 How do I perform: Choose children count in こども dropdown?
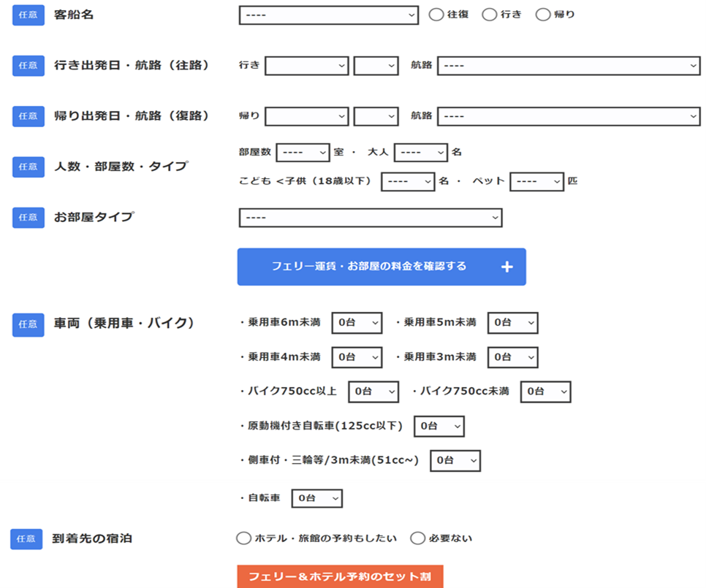pos(408,182)
